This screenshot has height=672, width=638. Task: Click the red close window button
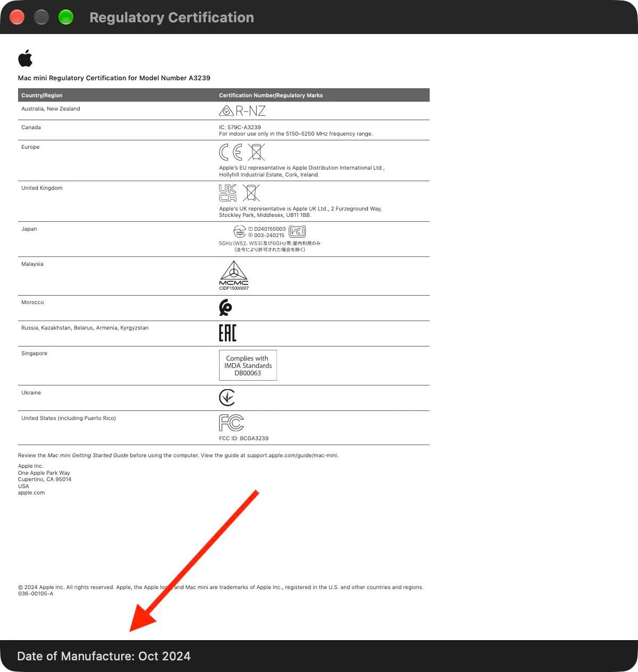point(17,17)
